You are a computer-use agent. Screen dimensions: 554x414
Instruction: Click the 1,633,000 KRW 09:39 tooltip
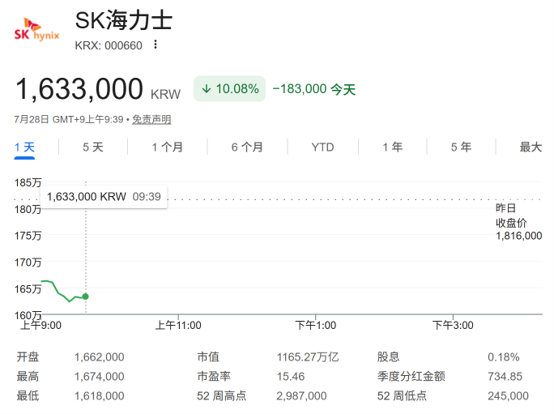(104, 196)
